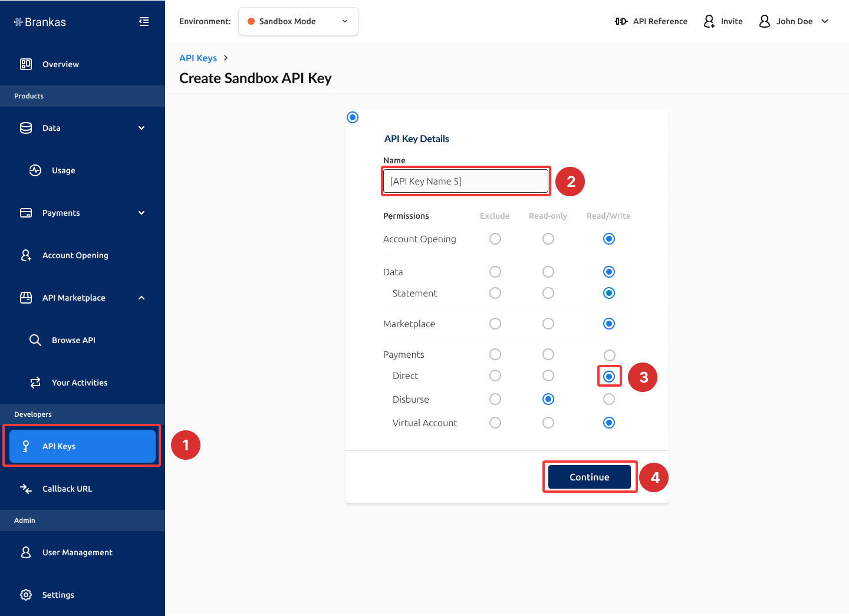The image size is (849, 616).
Task: Select Read-only for Marketplace permission
Action: coord(548,324)
